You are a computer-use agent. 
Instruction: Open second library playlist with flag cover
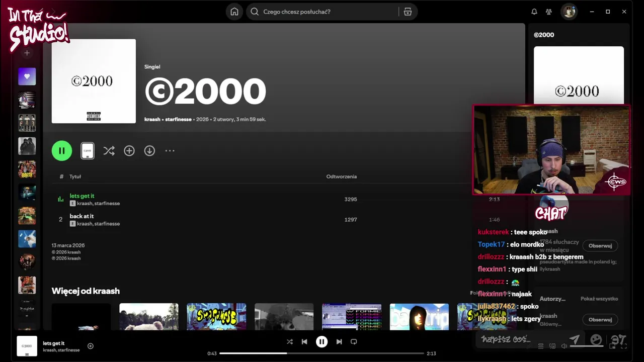27,100
